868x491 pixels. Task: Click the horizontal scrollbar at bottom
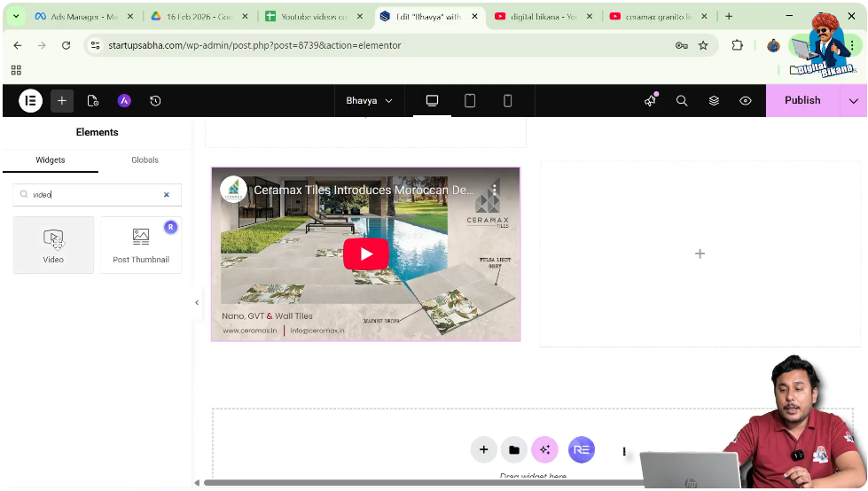click(x=424, y=483)
